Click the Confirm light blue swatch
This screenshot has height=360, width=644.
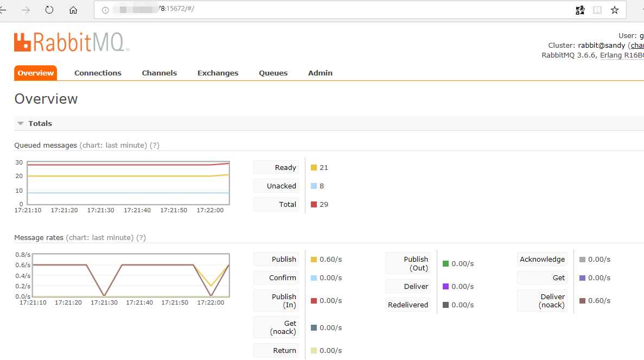(314, 278)
